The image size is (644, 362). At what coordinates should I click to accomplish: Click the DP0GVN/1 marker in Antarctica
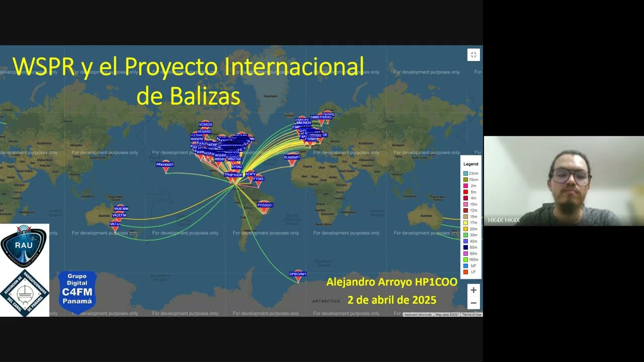tap(298, 274)
